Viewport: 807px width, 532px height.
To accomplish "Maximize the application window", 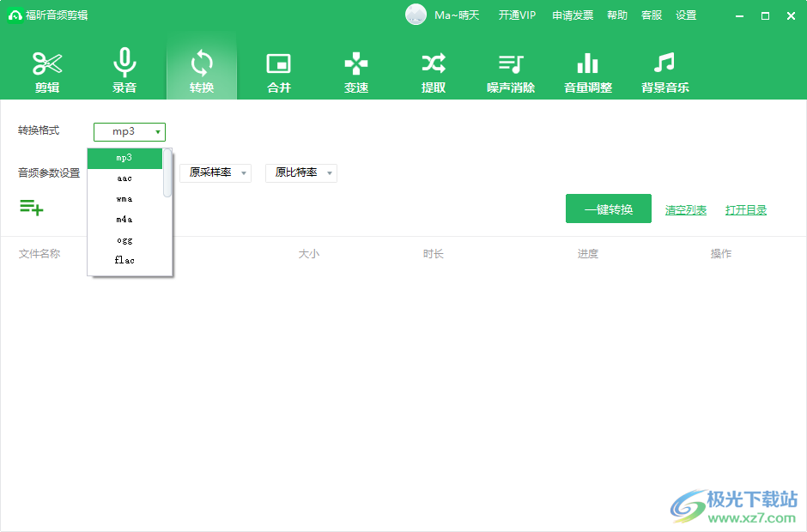I will (x=765, y=16).
